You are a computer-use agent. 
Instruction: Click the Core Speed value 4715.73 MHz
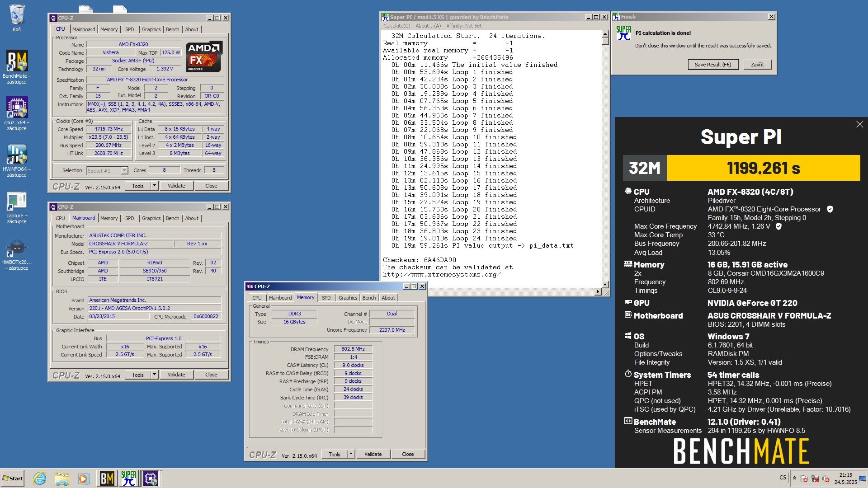pos(108,129)
